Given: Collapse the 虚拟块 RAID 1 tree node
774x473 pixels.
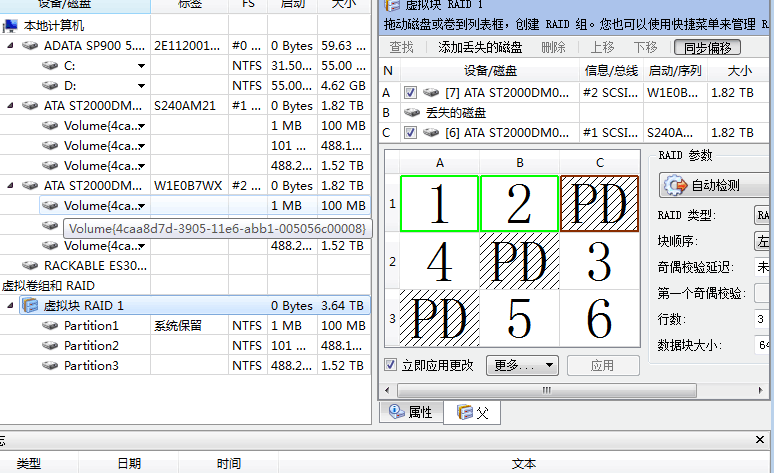Looking at the screenshot, I should 10,306.
